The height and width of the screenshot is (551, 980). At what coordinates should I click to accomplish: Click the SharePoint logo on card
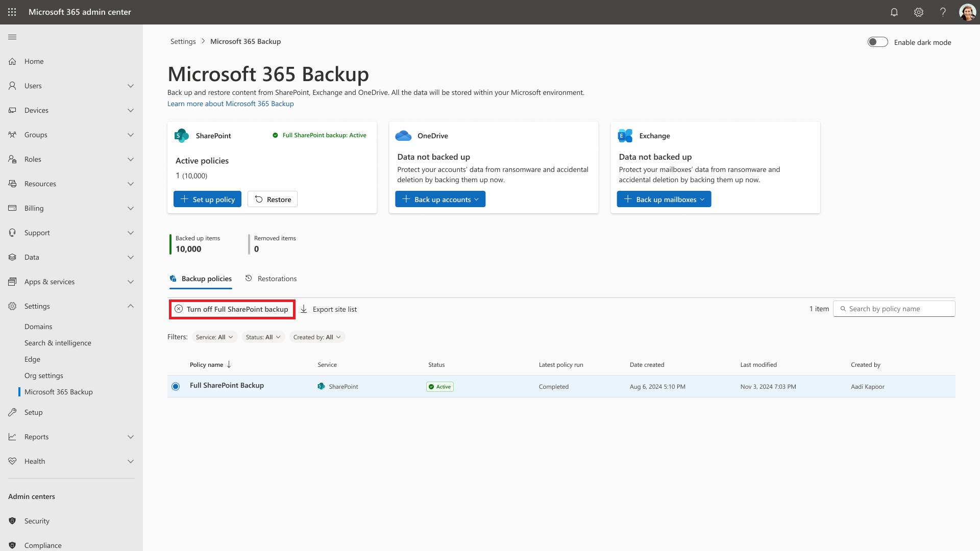pos(182,136)
